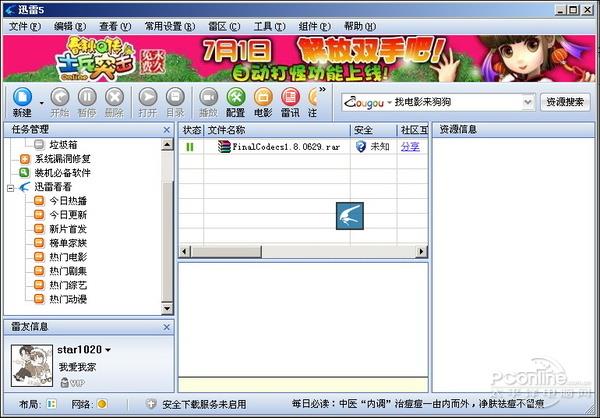Open 热门剧集 in the tree

[x=68, y=271]
